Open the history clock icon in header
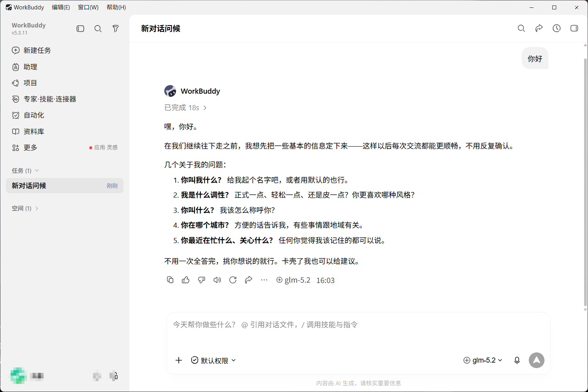The image size is (588, 392). click(557, 28)
